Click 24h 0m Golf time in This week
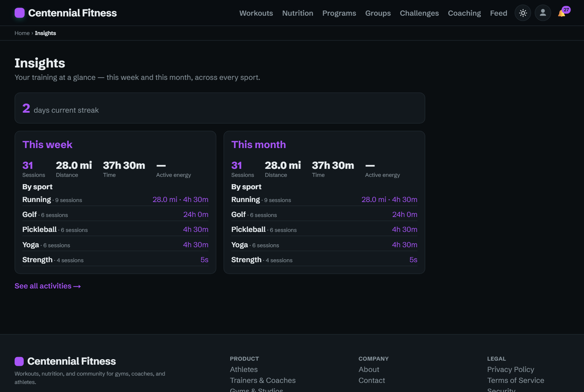This screenshot has height=392, width=584. (x=196, y=214)
